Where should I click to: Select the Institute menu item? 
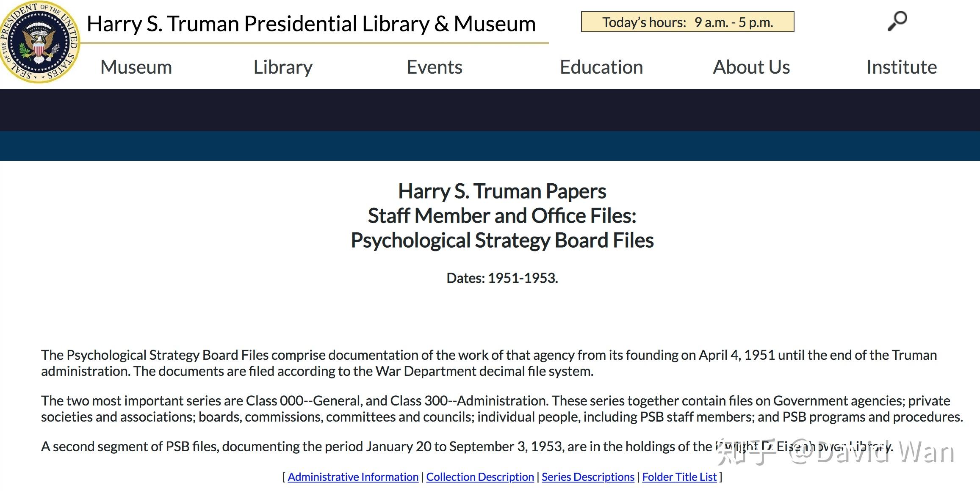coord(901,67)
